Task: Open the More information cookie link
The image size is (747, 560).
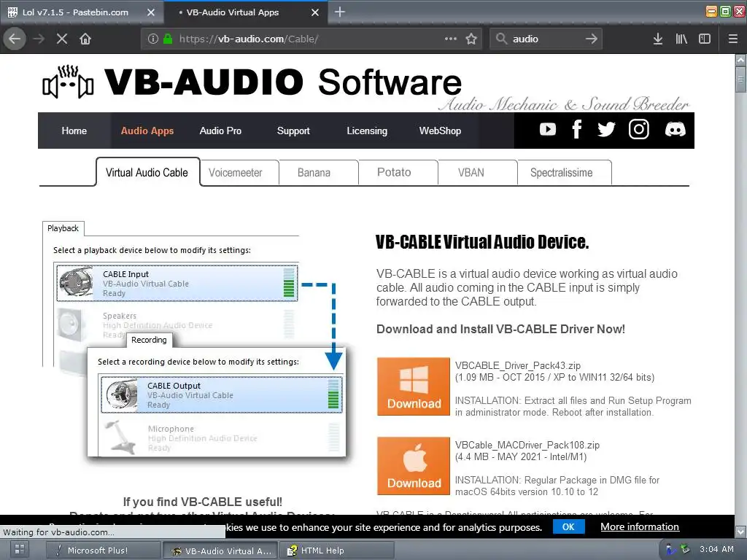Action: 639,526
